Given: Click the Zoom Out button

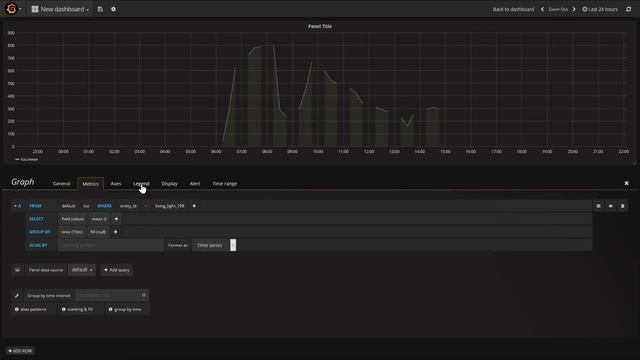Looking at the screenshot, I should point(558,9).
